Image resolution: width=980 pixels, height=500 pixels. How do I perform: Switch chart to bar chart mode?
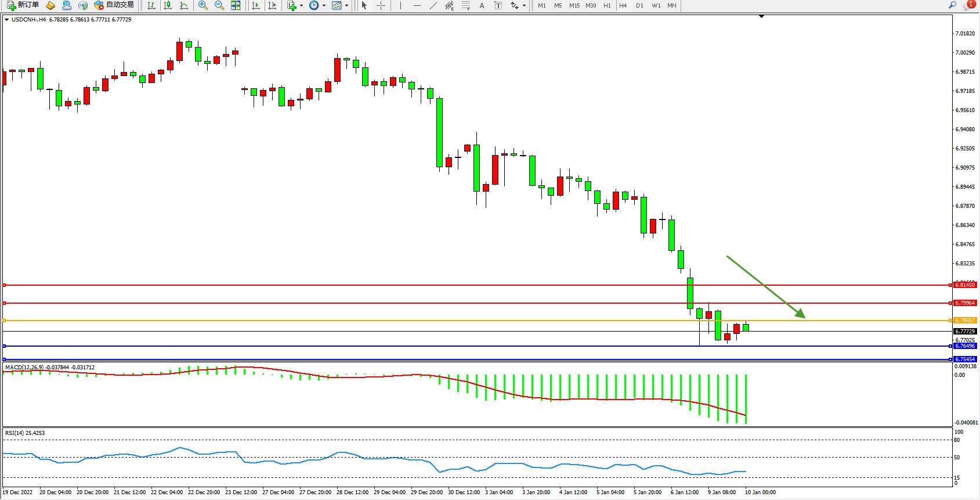click(x=151, y=5)
